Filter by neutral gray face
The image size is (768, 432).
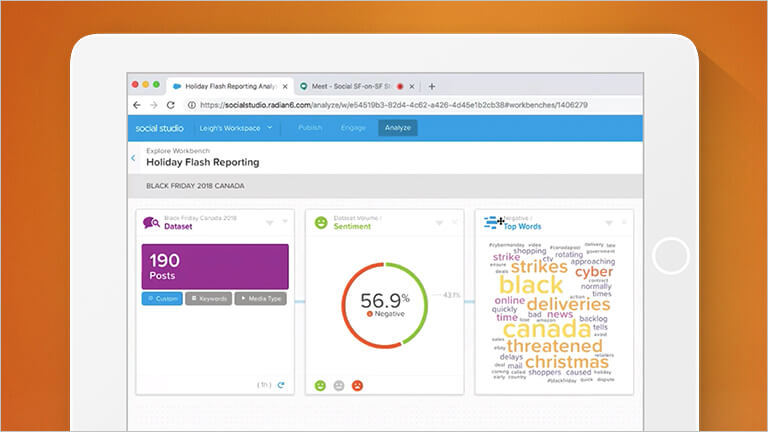339,385
